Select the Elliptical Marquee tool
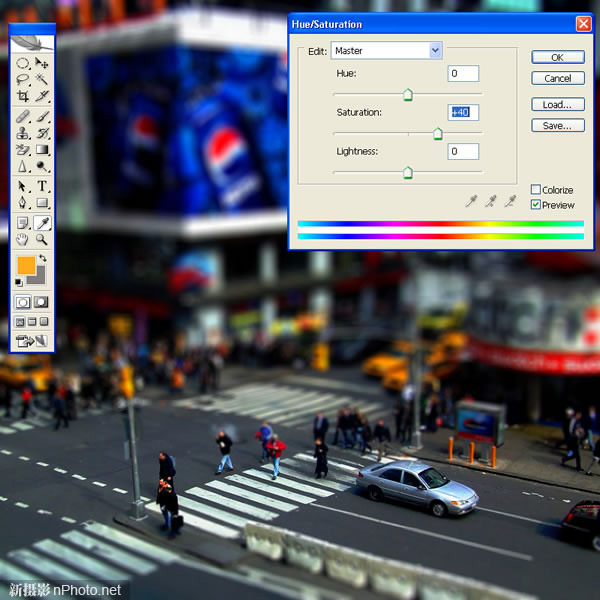 pos(23,63)
